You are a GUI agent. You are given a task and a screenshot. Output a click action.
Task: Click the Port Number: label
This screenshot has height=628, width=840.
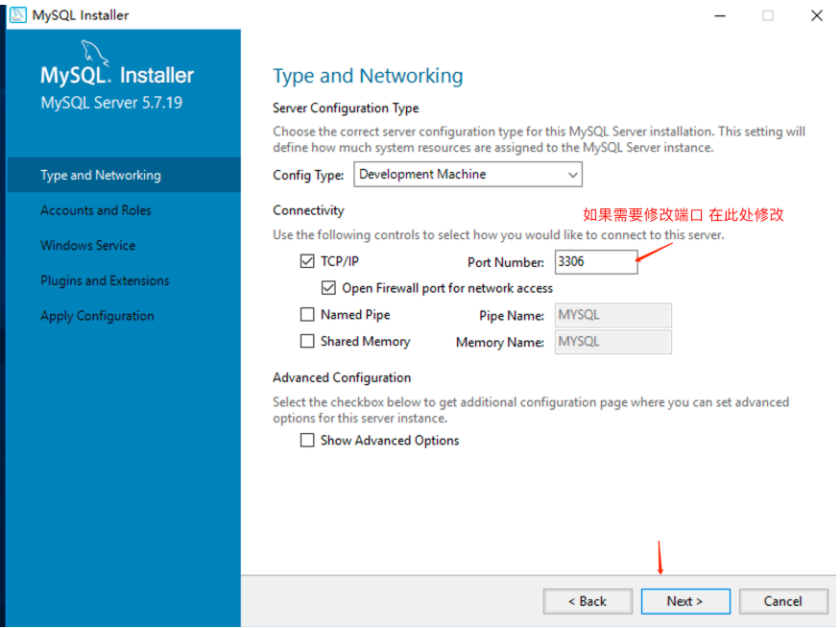point(505,262)
